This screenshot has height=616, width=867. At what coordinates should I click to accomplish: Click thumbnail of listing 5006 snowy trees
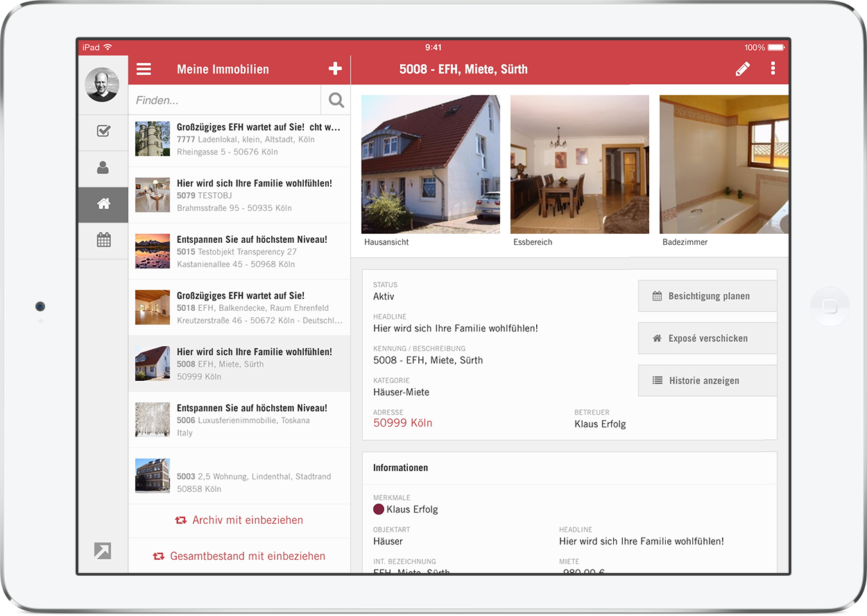pos(153,420)
